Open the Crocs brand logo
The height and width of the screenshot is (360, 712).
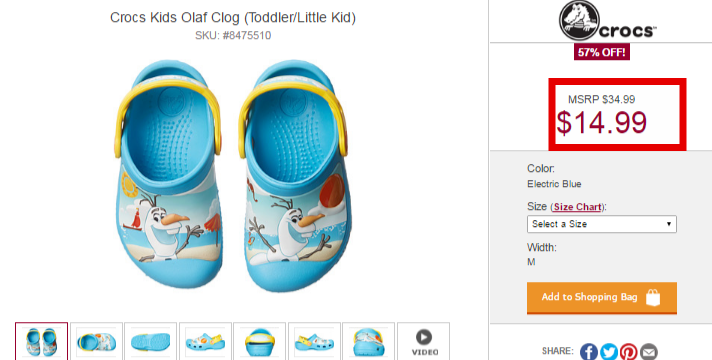[607, 21]
